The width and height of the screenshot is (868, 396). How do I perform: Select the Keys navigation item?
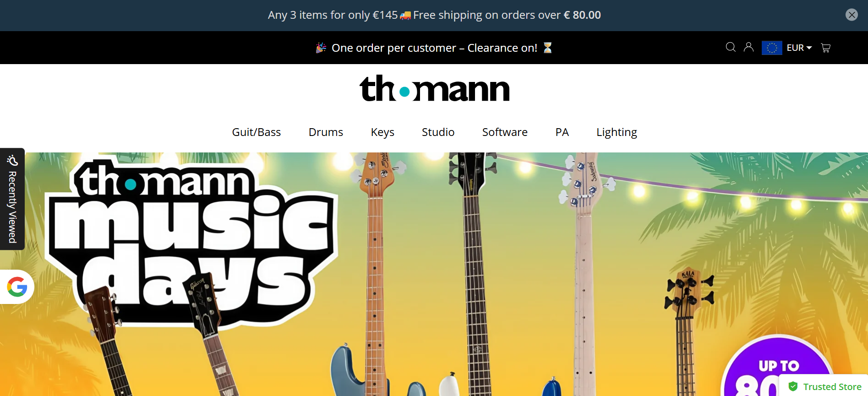382,132
